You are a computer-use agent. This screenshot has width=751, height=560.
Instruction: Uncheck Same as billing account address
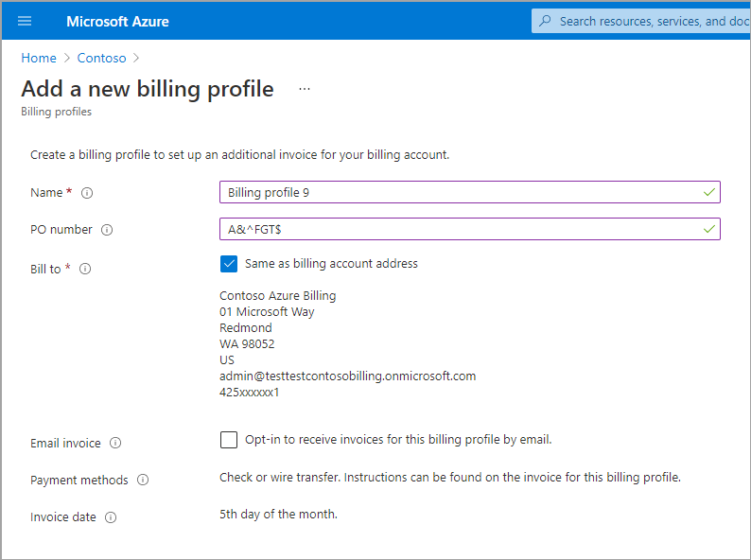[x=229, y=264]
